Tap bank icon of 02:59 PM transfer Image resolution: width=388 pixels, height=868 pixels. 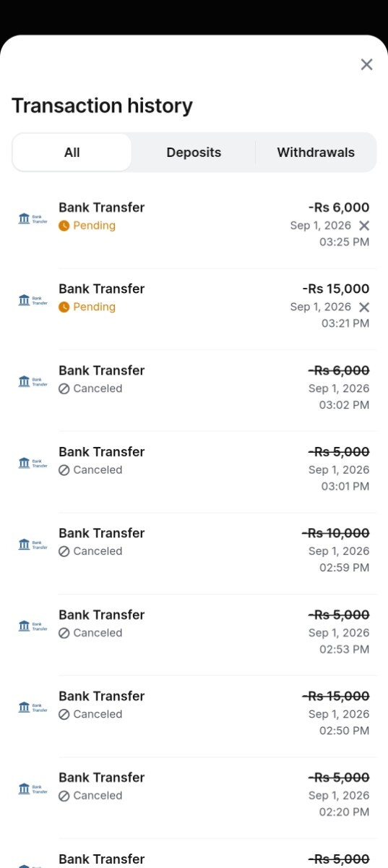tap(33, 544)
